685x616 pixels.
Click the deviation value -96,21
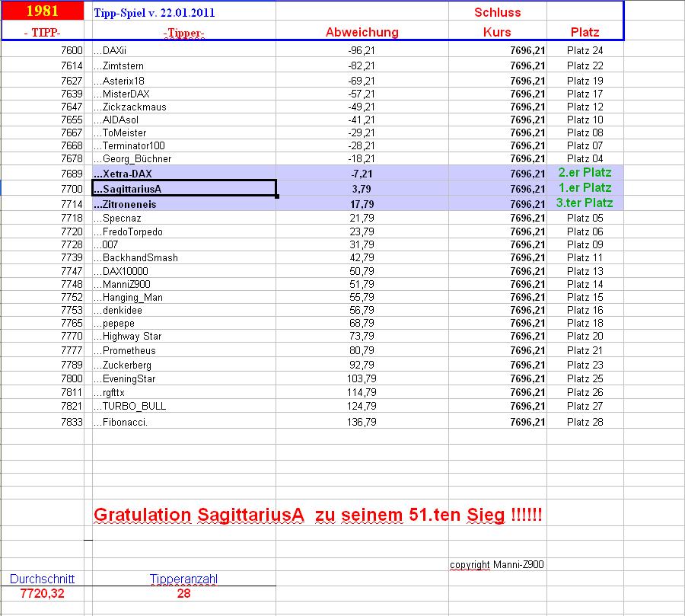tap(362, 50)
